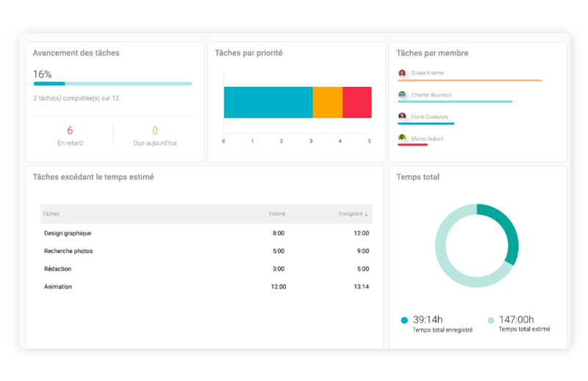This screenshot has height=381, width=588.
Task: Click the Tâches par priorité widget title
Action: (x=248, y=53)
